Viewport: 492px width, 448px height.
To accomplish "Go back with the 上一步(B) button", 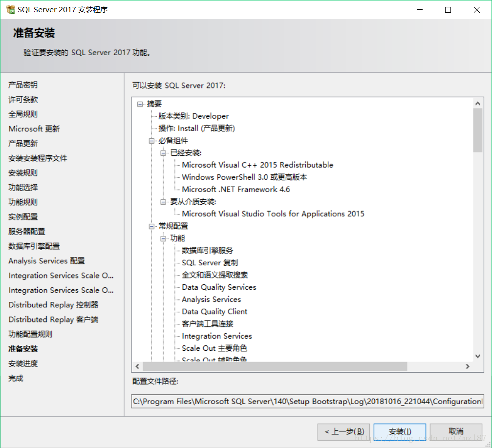I will (x=343, y=432).
